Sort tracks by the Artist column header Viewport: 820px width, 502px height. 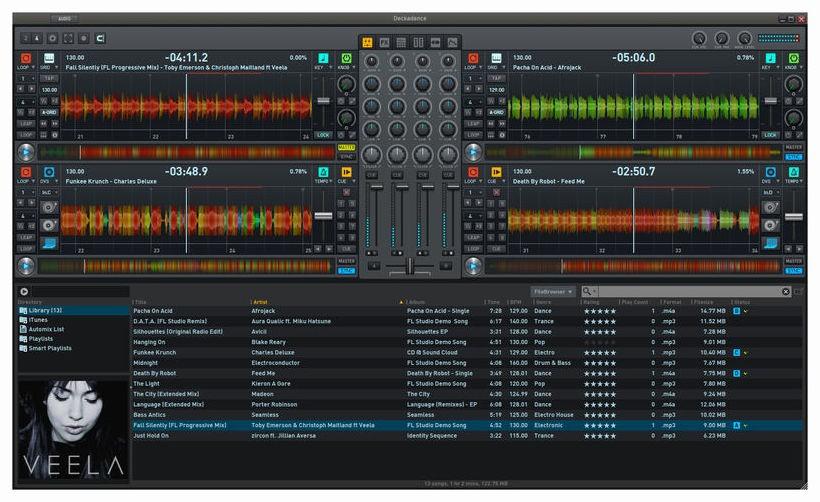[x=260, y=302]
